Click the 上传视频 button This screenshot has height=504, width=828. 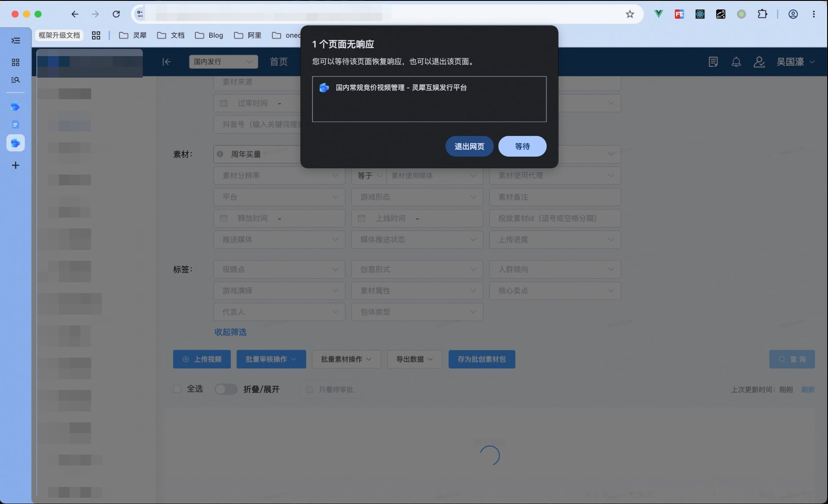pyautogui.click(x=202, y=359)
